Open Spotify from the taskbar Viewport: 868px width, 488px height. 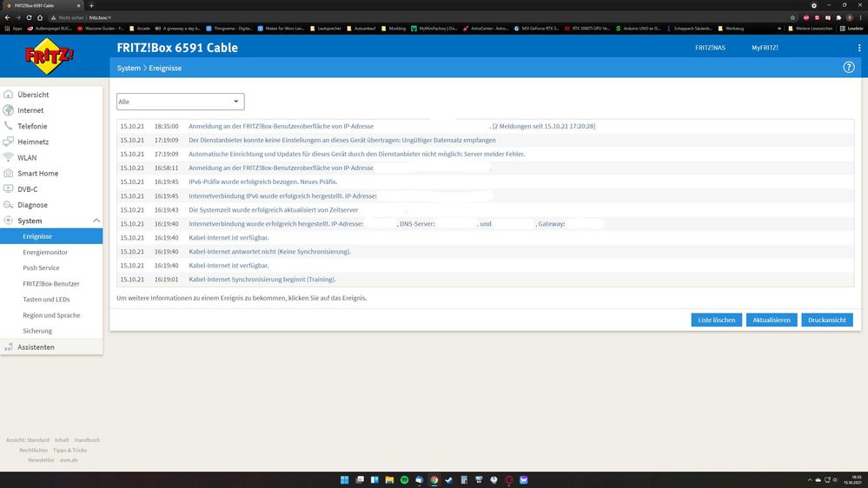pyautogui.click(x=404, y=479)
